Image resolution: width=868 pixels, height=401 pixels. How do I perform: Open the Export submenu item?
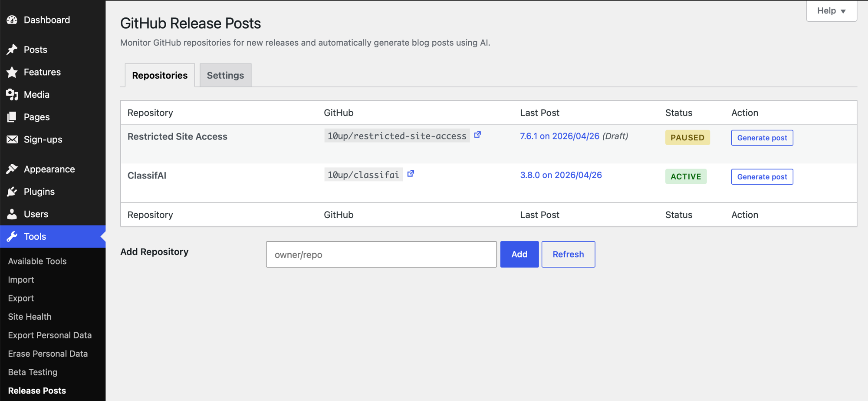coord(21,298)
